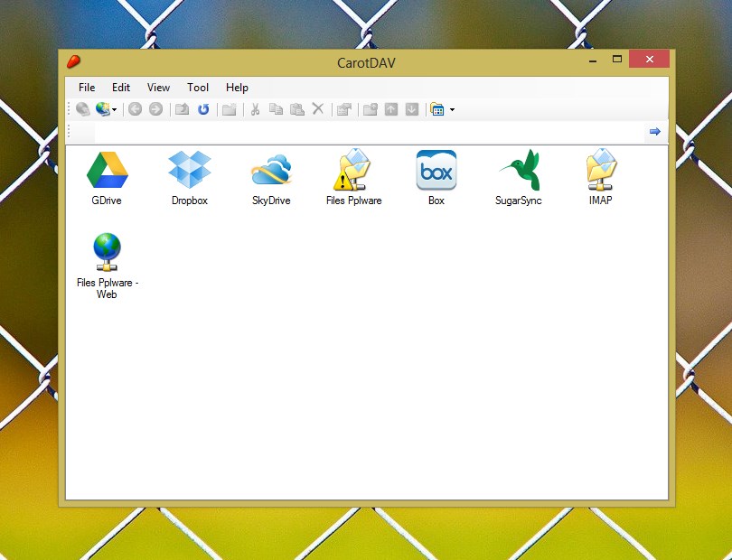Image resolution: width=732 pixels, height=560 pixels.
Task: Click the new connection globe icon
Action: click(102, 109)
